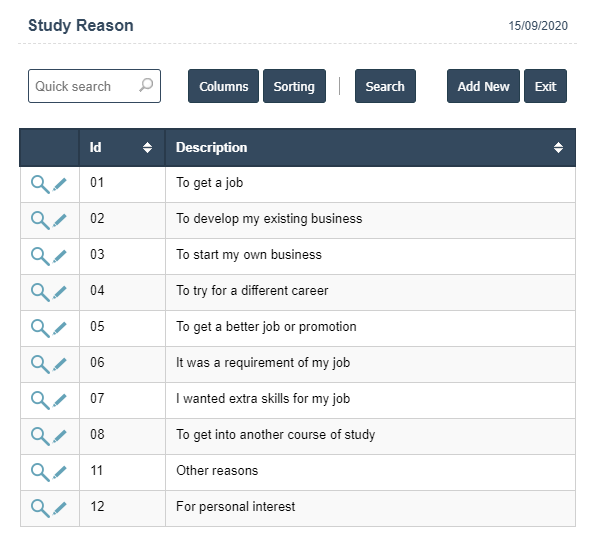The height and width of the screenshot is (543, 603).
Task: Open the Sorting options
Action: point(294,87)
